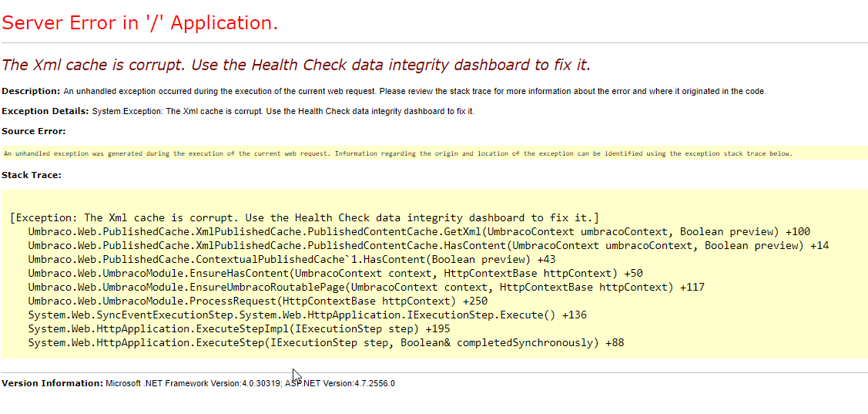Click the '[Exception: The Xml cache is corrupt' line

tap(304, 218)
